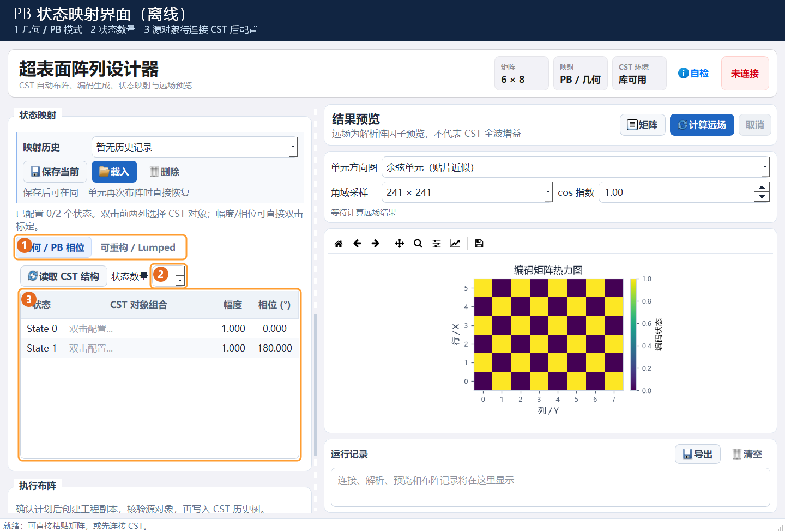Open the subplot configuration sliders icon
The height and width of the screenshot is (532, 785).
point(437,244)
